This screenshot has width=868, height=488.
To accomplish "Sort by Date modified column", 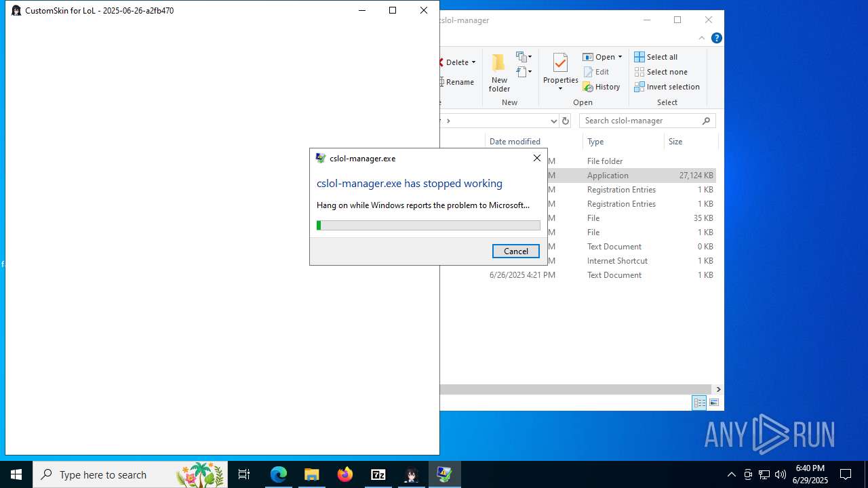I will coord(534,142).
